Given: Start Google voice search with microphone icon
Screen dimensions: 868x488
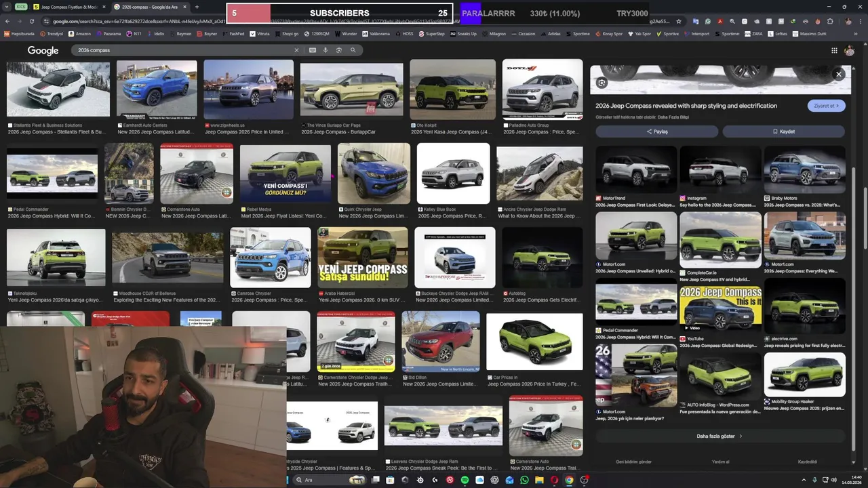Looking at the screenshot, I should click(x=325, y=50).
